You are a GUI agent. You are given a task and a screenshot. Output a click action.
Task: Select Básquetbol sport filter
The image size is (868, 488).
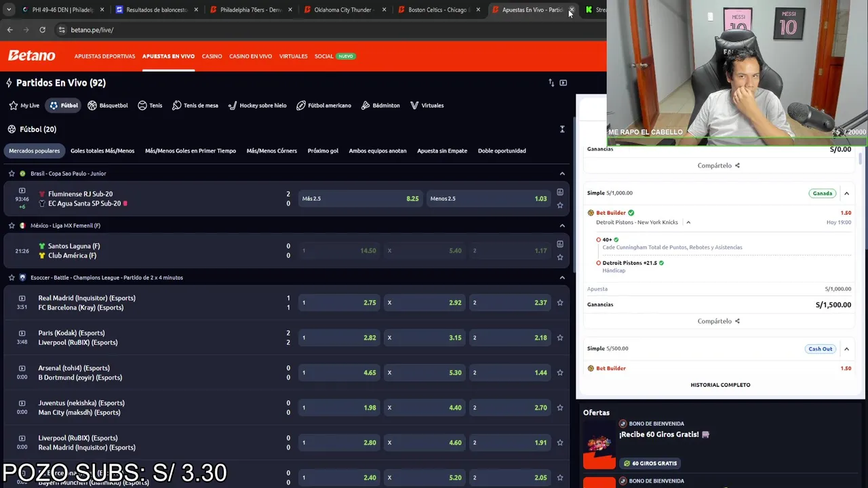pos(108,105)
